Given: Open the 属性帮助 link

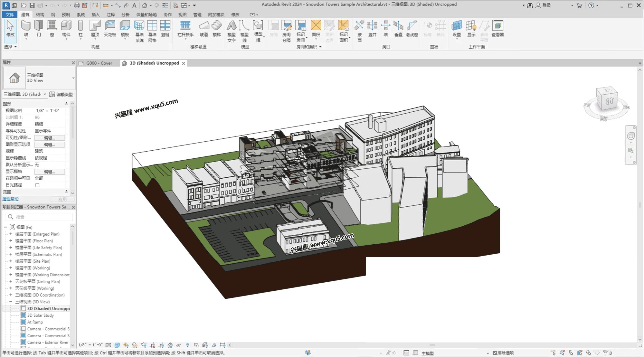Looking at the screenshot, I should pyautogui.click(x=10, y=199).
